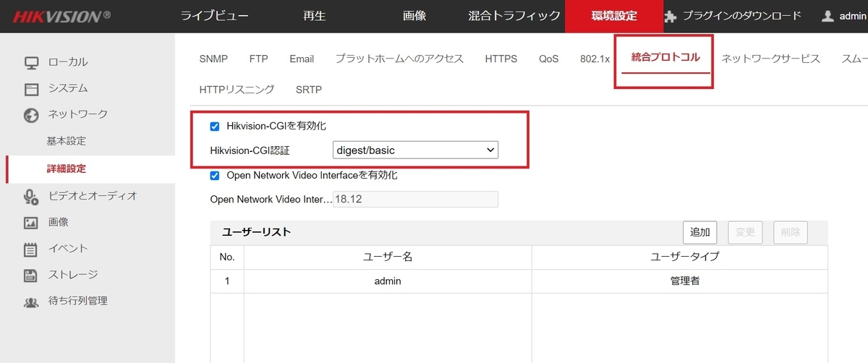Click the イベント calendar icon

31,249
